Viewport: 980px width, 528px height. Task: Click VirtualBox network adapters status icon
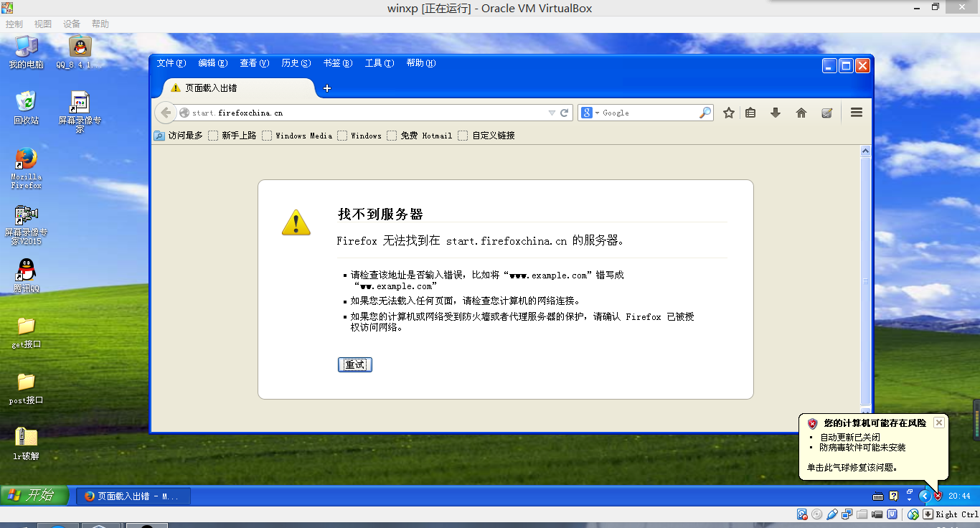(x=847, y=514)
